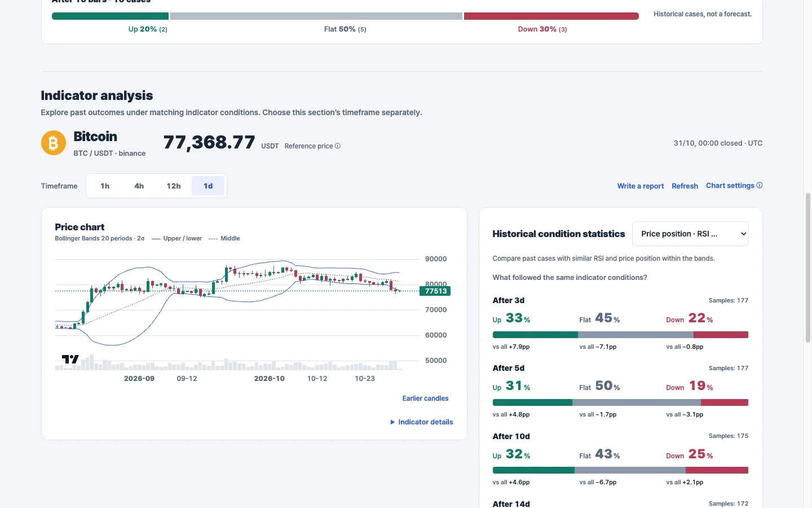Click the 77513 price label on chart axis
This screenshot has height=508, width=812.
(x=435, y=291)
